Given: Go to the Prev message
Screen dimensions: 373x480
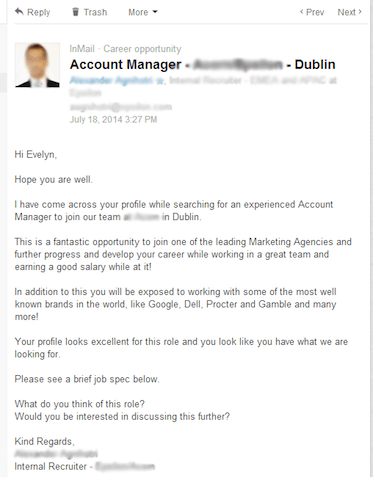Looking at the screenshot, I should click(x=315, y=12).
